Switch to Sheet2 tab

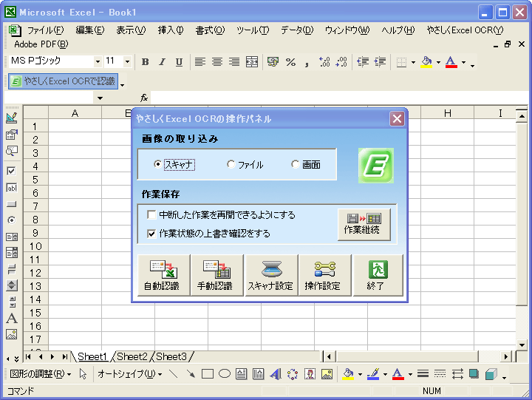click(132, 356)
